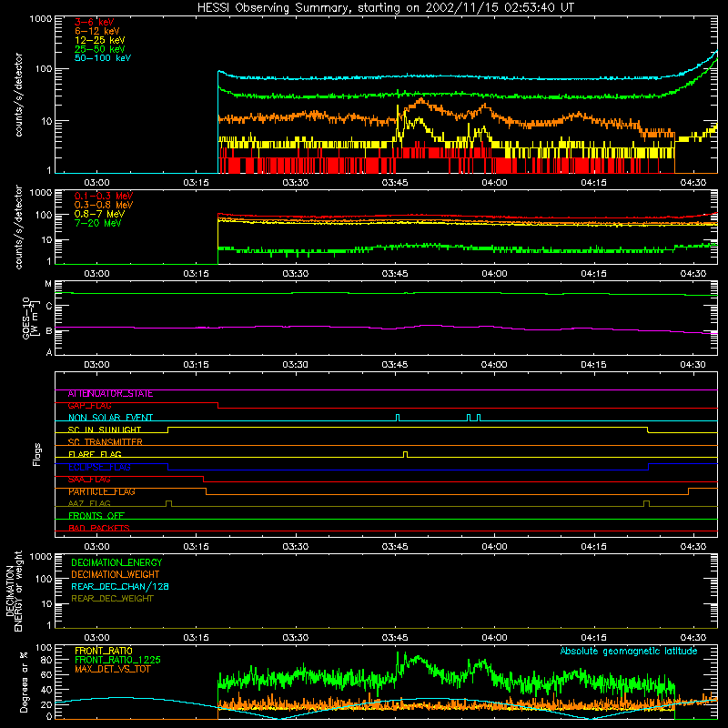Click the 0.1-0.3 MeV legend label
Viewport: 728px width, 728px height.
tap(104, 196)
